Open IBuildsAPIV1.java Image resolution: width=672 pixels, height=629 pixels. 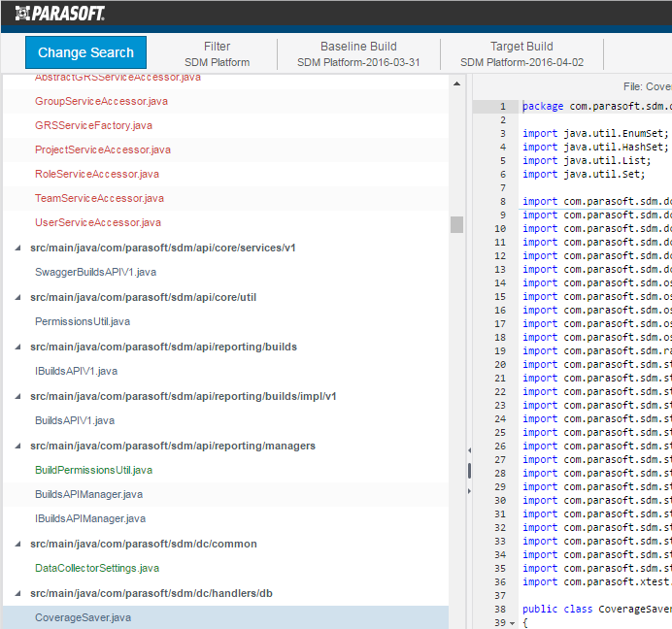click(x=77, y=371)
